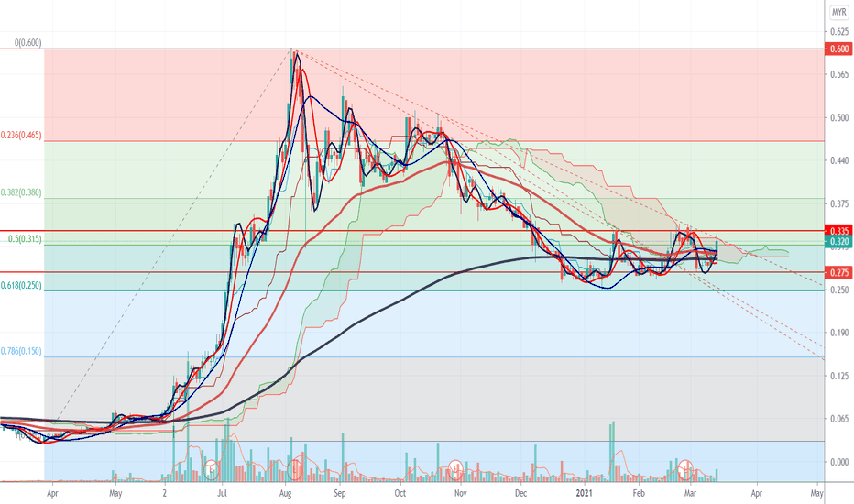854x504 pixels.
Task: Select the red 0.600 price label
Action: [x=838, y=49]
